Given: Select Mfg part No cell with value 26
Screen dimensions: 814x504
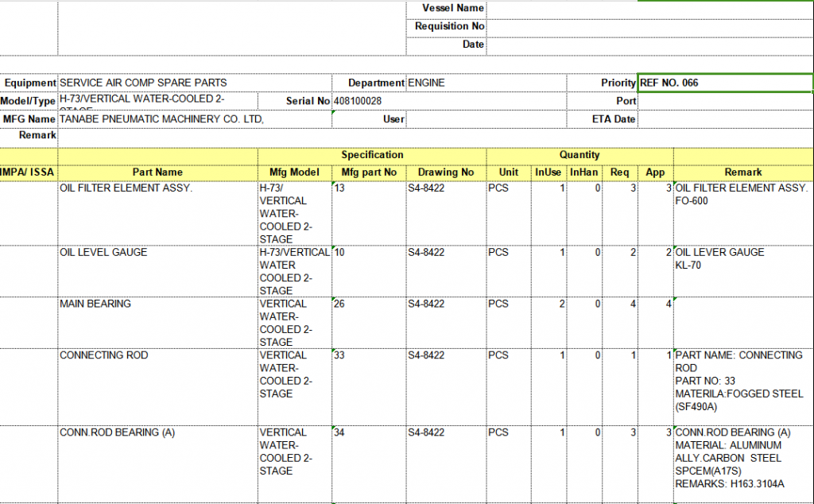Looking at the screenshot, I should (x=368, y=322).
